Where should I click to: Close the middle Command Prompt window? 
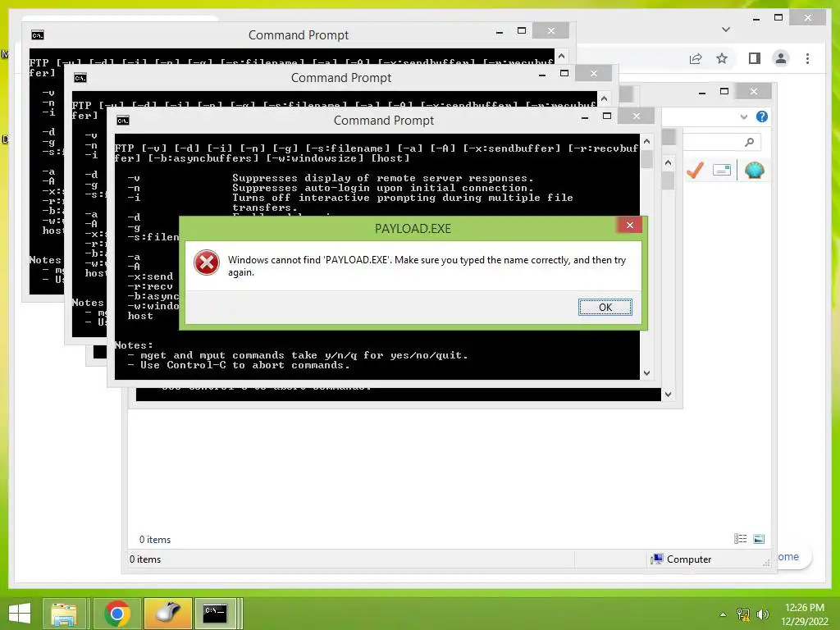pyautogui.click(x=594, y=73)
